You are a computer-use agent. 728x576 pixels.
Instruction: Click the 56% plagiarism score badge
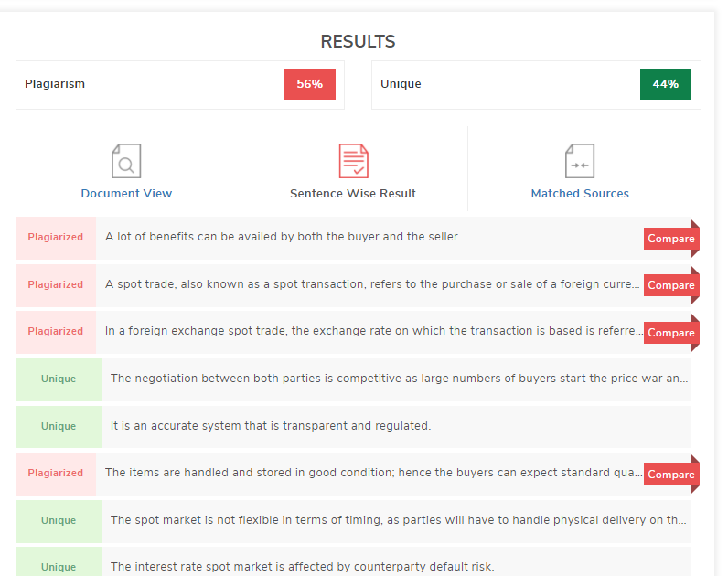[x=310, y=84]
